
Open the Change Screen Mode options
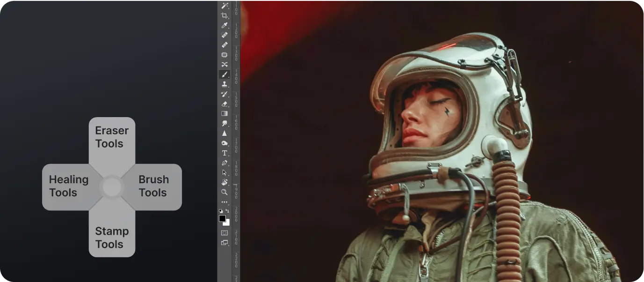coord(224,243)
